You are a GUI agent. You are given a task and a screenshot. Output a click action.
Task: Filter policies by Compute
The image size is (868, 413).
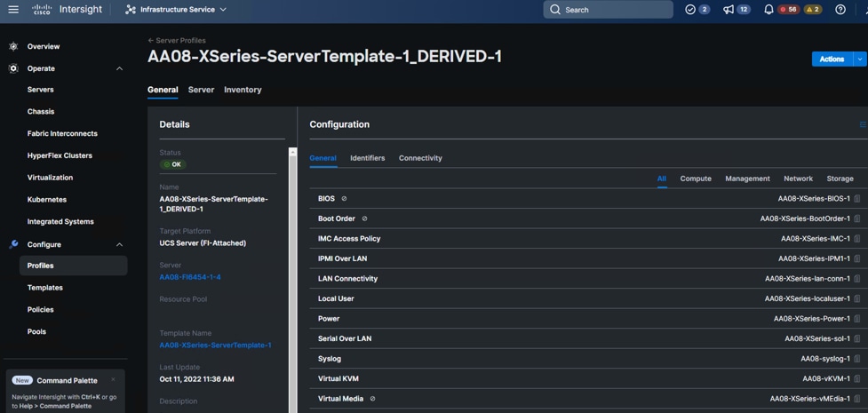[x=696, y=179]
